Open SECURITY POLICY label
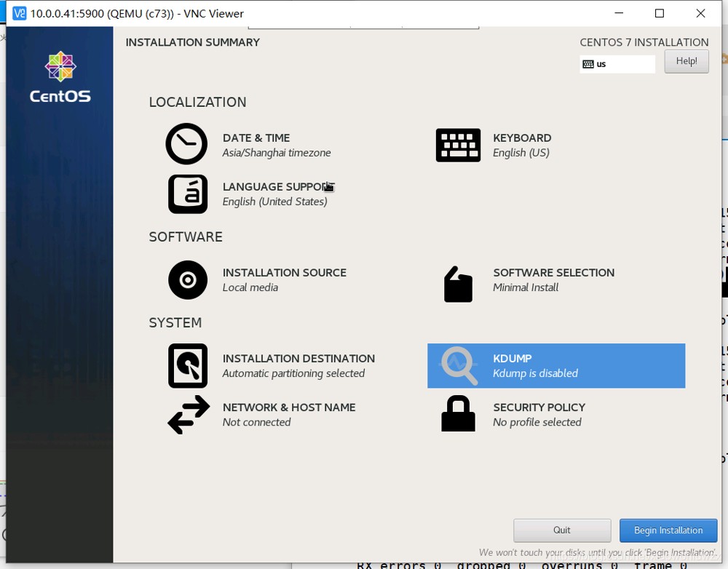The image size is (728, 569). 539,407
